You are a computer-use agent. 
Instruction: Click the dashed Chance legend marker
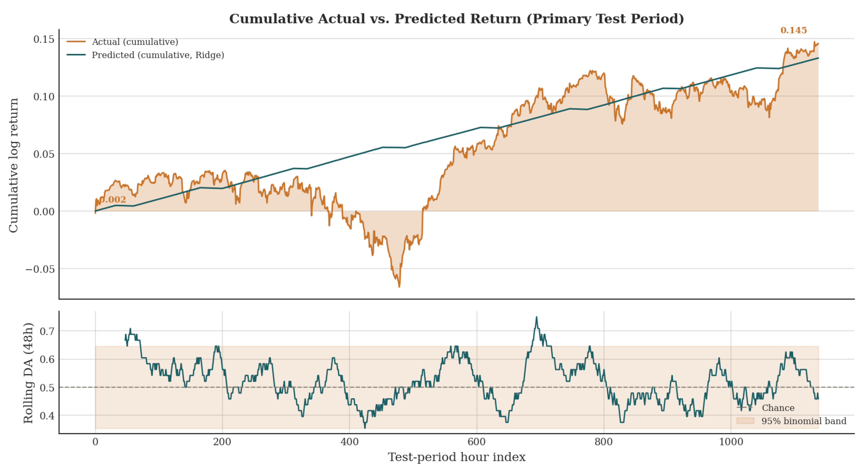pos(745,408)
